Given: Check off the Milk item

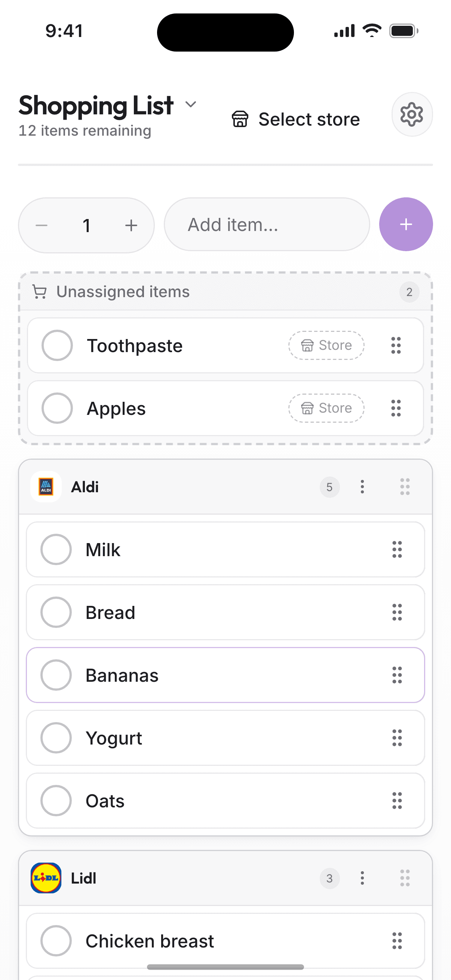Looking at the screenshot, I should coord(56,549).
